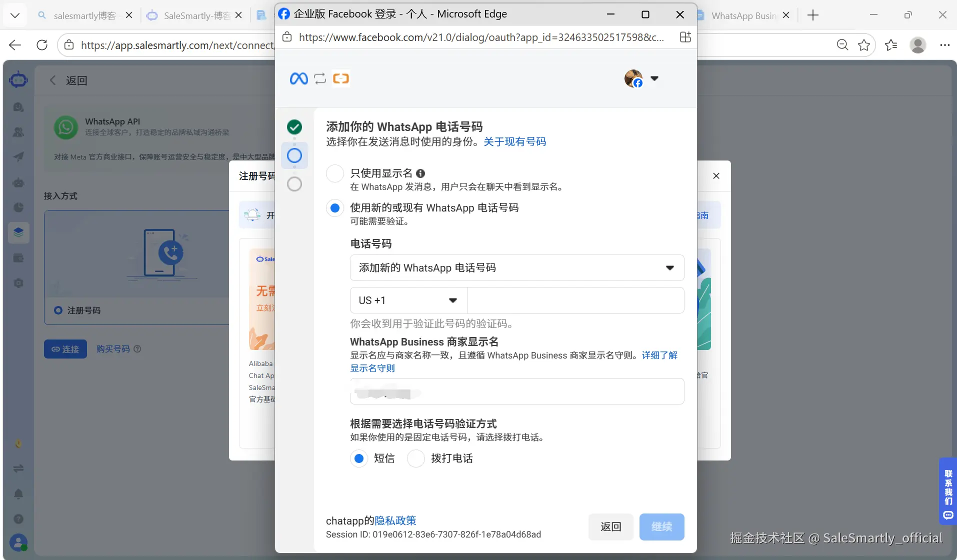Click the swap arrows icon in sidebar bottom
Image resolution: width=957 pixels, height=560 pixels.
pos(18,468)
